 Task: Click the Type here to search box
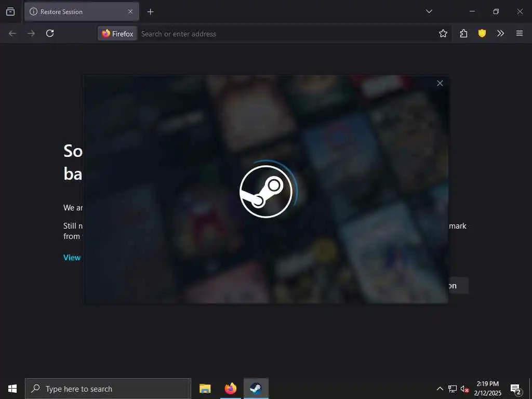(x=108, y=389)
